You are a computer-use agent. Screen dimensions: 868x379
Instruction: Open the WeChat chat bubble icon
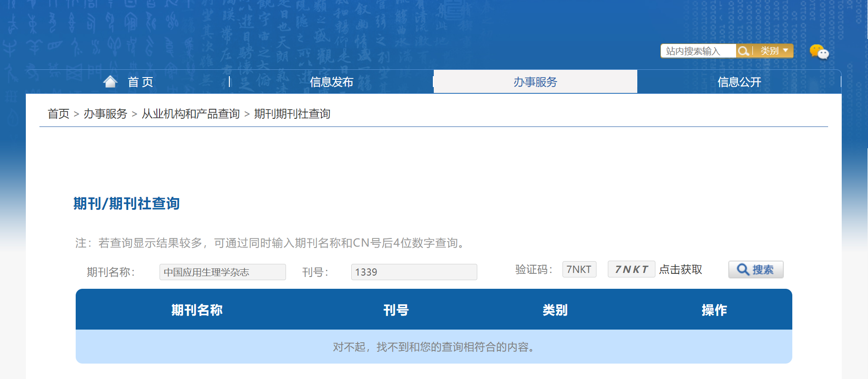[x=819, y=52]
